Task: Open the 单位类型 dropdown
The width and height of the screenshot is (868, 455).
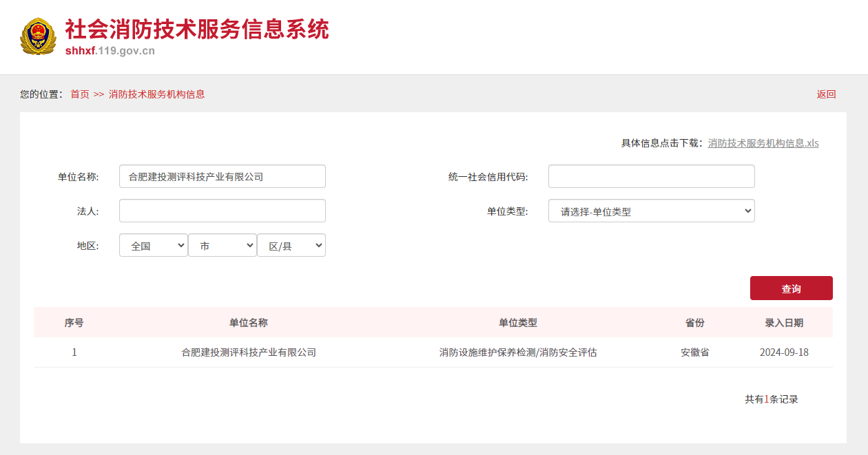Action: 651,211
